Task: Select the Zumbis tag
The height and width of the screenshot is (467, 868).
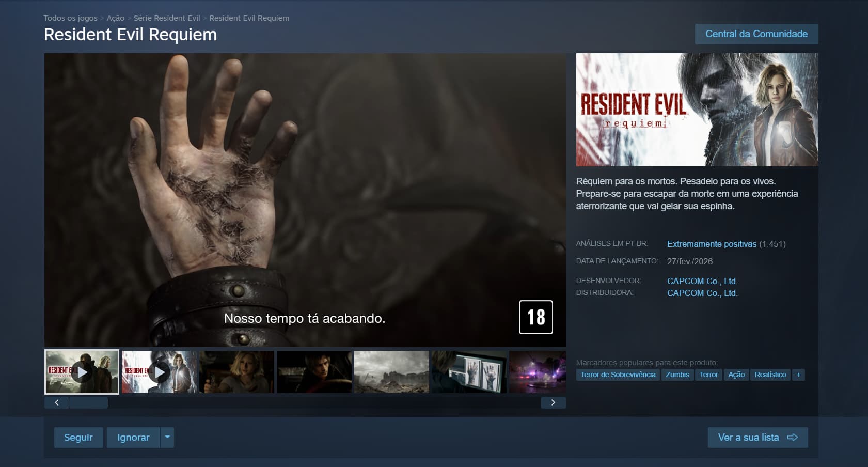Action: [677, 375]
